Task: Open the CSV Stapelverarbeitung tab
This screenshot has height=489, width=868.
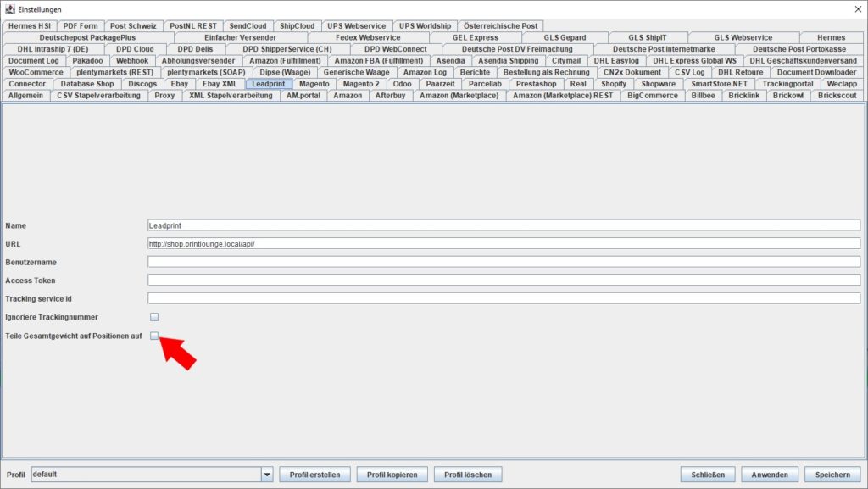Action: click(x=98, y=95)
